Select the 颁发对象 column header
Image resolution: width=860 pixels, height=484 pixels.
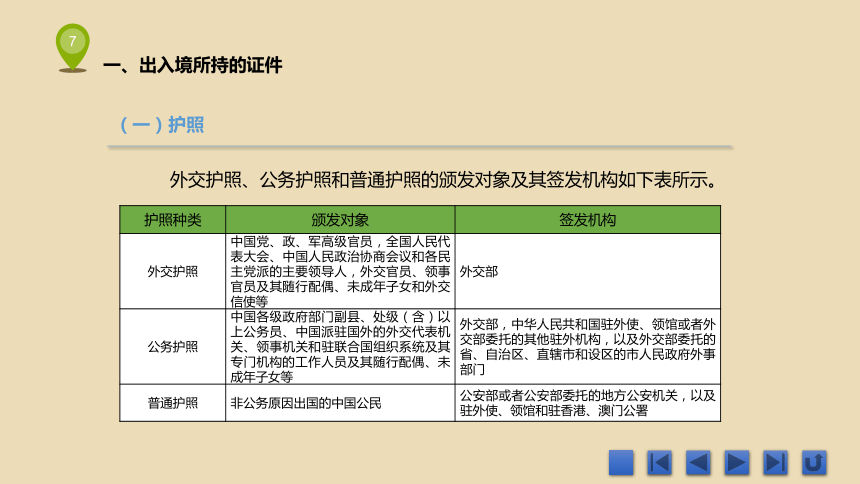point(340,220)
